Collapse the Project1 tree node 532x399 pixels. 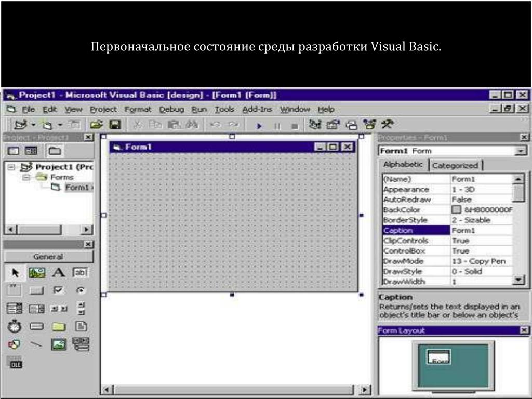point(11,167)
